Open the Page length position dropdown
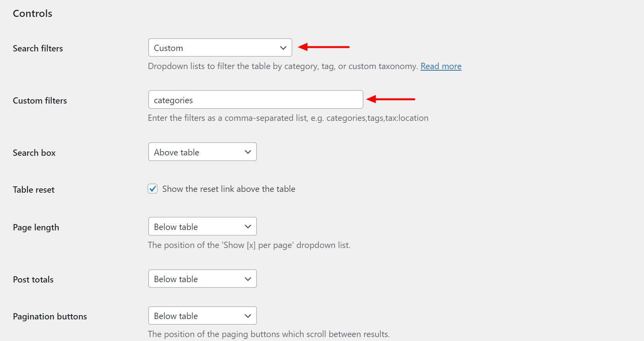The height and width of the screenshot is (341, 644). (202, 226)
